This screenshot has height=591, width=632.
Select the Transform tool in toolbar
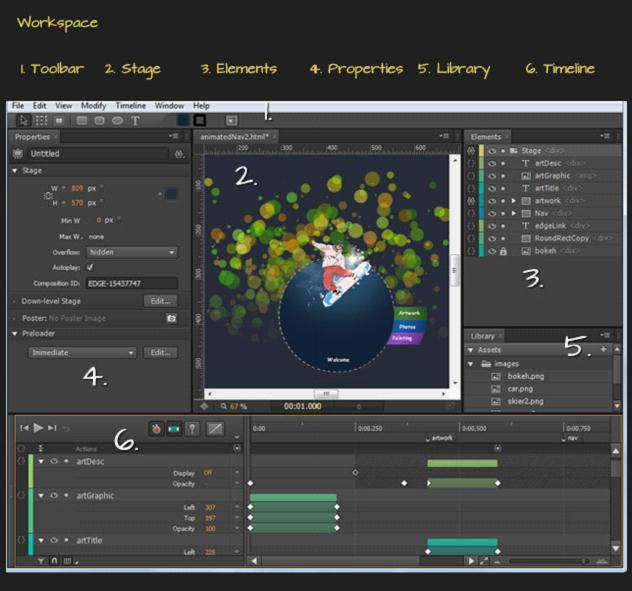[41, 121]
